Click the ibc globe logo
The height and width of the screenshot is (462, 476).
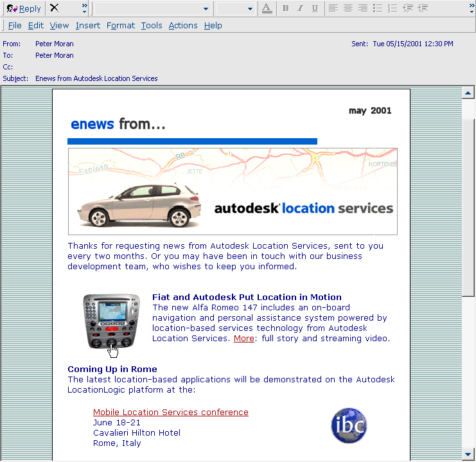tap(349, 425)
